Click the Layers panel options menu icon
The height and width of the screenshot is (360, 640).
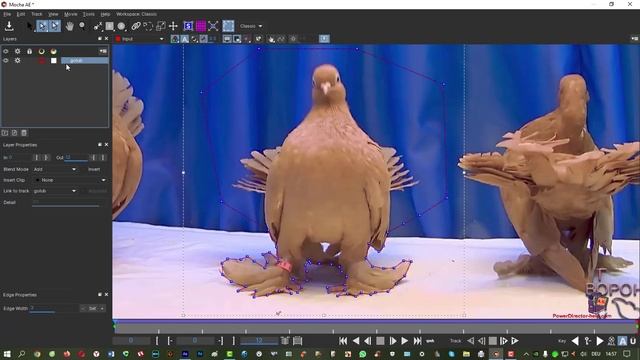103,51
